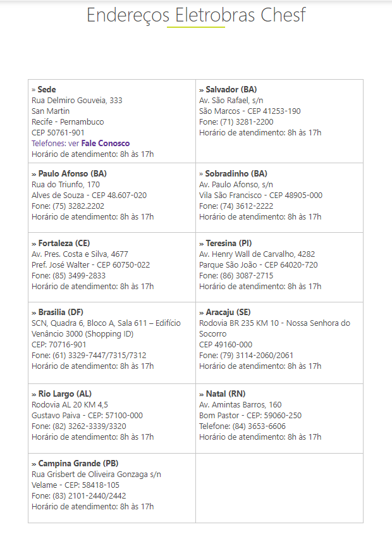
Task: Click the Rua Delmiro Gouveia, 333 address
Action: pos(77,101)
